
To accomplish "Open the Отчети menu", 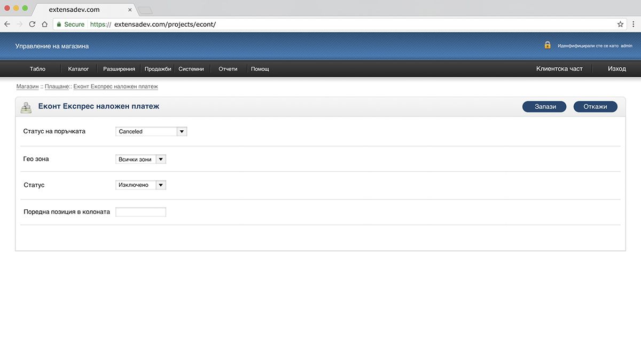I will [x=228, y=69].
